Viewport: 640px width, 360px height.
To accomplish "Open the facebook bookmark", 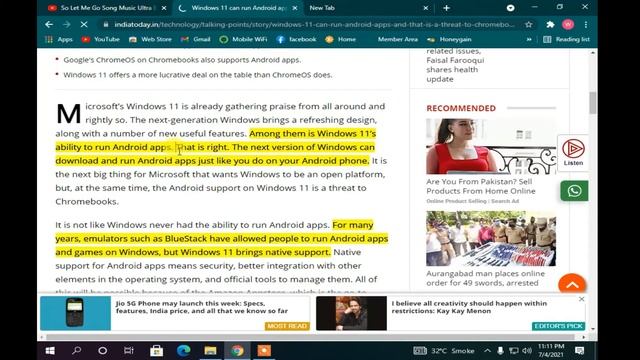I will 297,40.
